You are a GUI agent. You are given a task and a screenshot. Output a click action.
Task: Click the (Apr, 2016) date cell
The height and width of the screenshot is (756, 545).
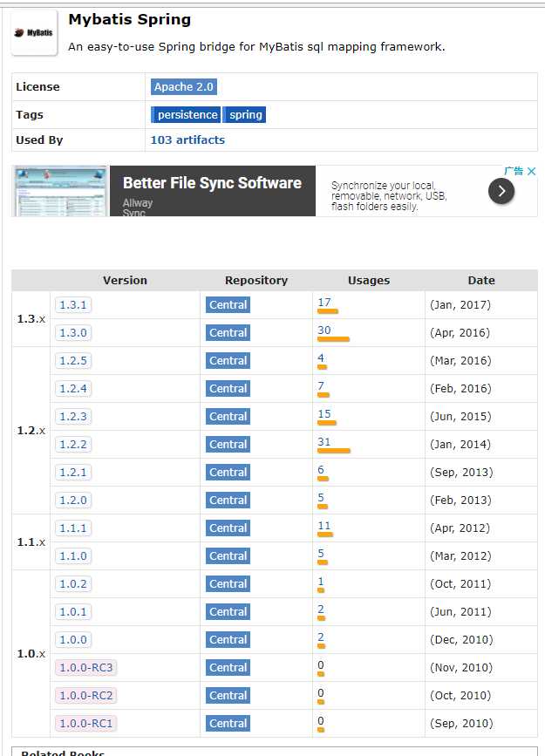pos(460,333)
